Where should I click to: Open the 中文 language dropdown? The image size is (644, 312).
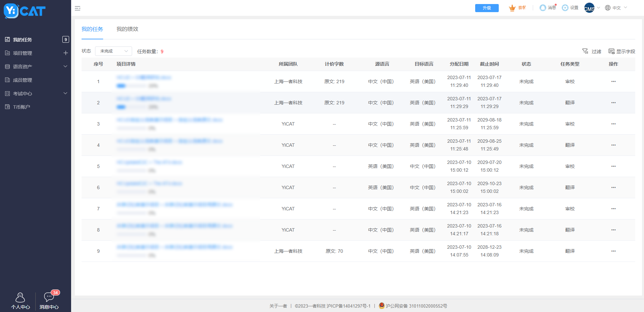tap(616, 8)
